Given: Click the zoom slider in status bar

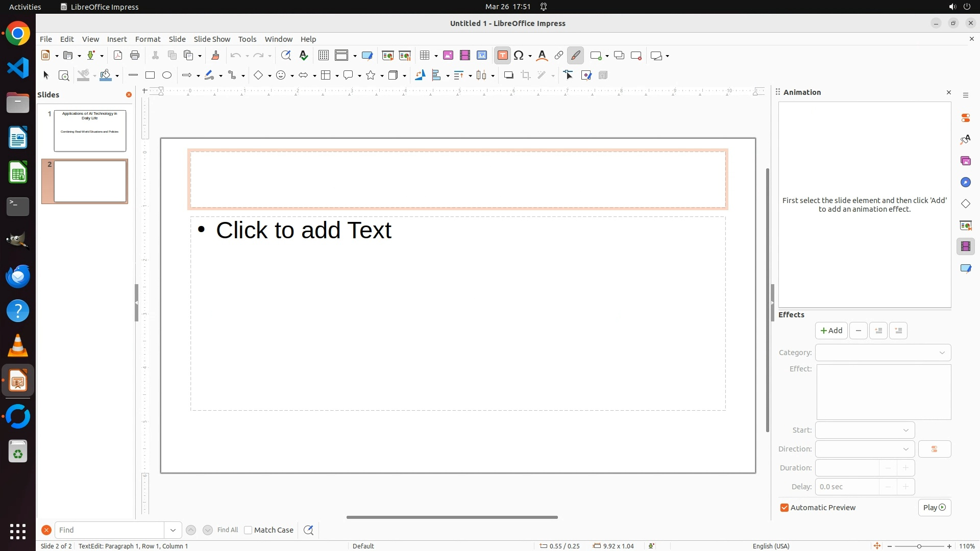Looking at the screenshot, I should [x=919, y=546].
